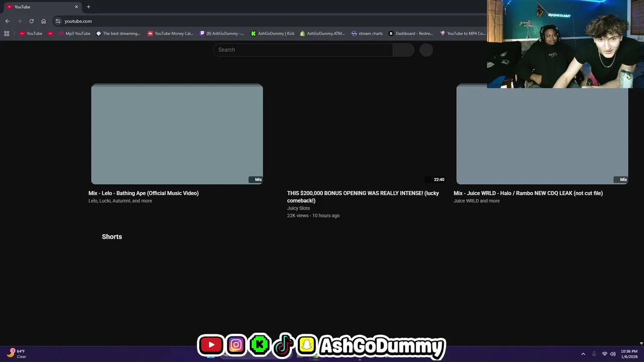Open title THIS $200,000 BONUS OPENING

[363, 197]
